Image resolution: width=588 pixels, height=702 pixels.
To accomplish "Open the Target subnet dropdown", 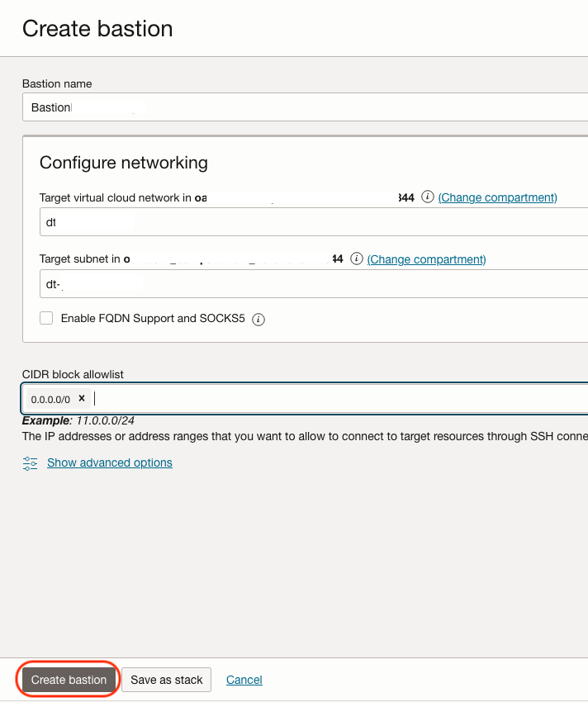I will tap(314, 283).
